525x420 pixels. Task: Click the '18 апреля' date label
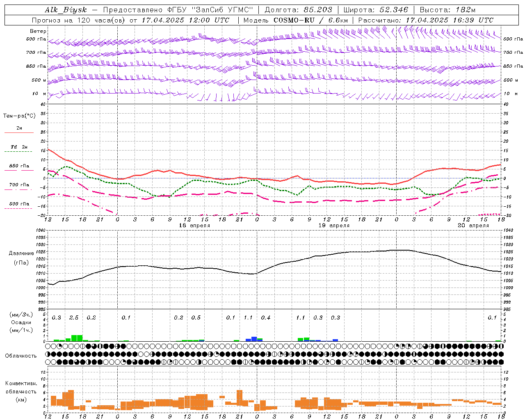[194, 226]
